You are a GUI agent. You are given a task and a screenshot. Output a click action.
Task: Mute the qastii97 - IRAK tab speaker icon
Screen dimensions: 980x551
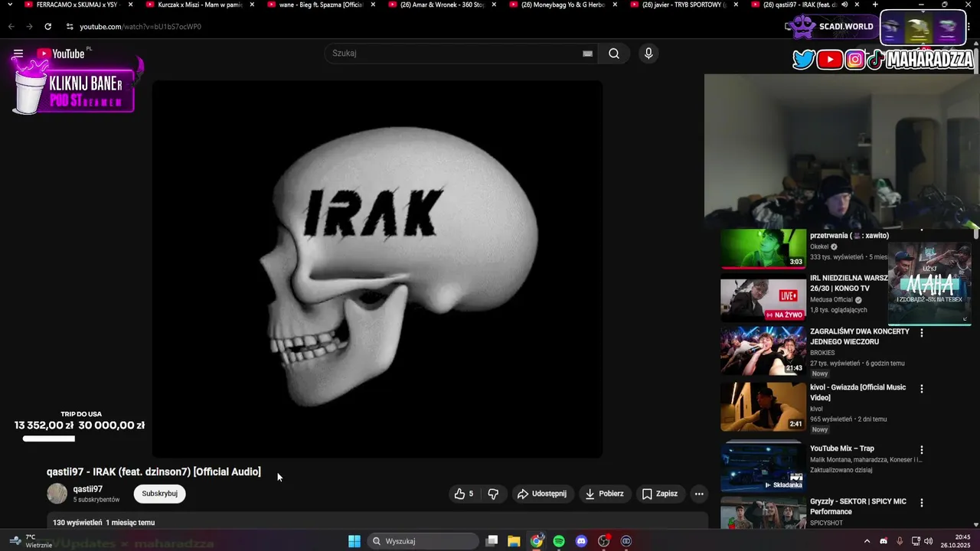[844, 5]
